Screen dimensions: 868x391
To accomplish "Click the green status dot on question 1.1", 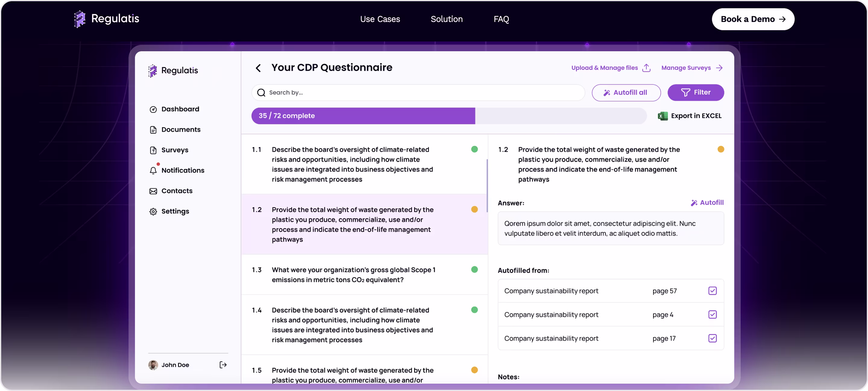I will (x=474, y=149).
